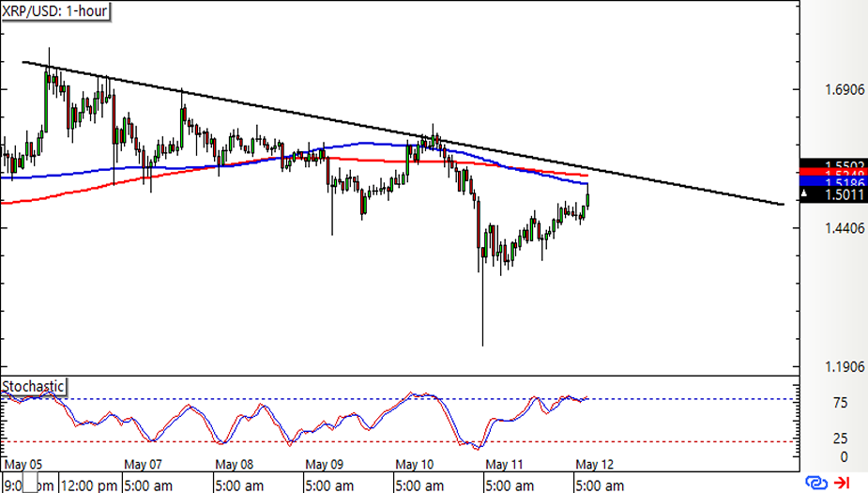This screenshot has width=868, height=493.
Task: Select the descending black trendline
Action: [403, 133]
